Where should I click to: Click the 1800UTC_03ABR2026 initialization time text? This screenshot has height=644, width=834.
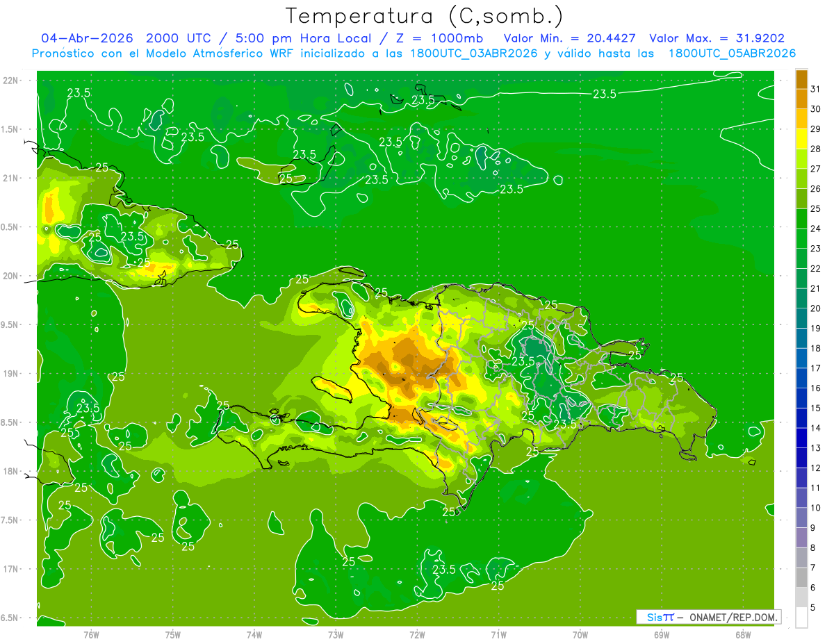473,53
